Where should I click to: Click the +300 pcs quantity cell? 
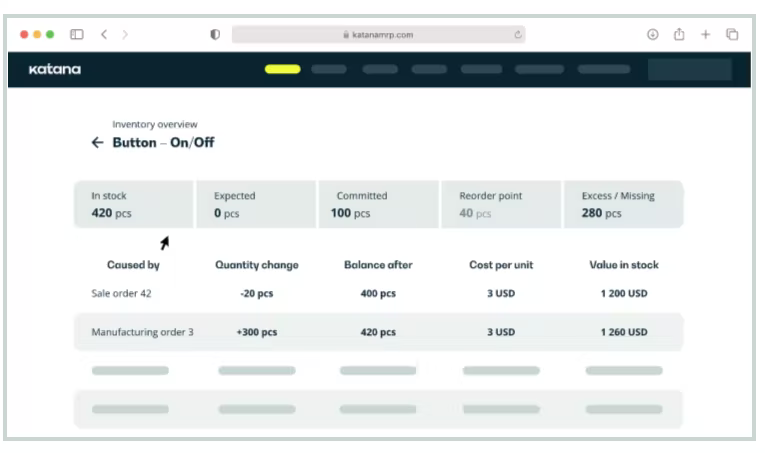point(257,332)
